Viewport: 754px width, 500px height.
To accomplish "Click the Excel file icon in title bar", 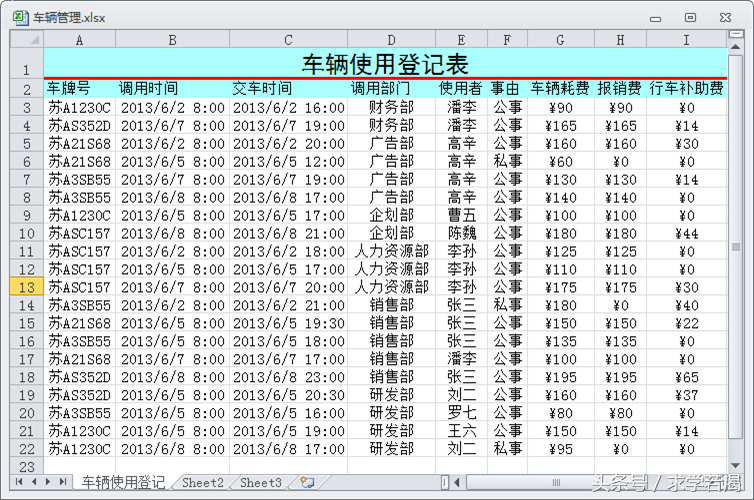I will [20, 17].
